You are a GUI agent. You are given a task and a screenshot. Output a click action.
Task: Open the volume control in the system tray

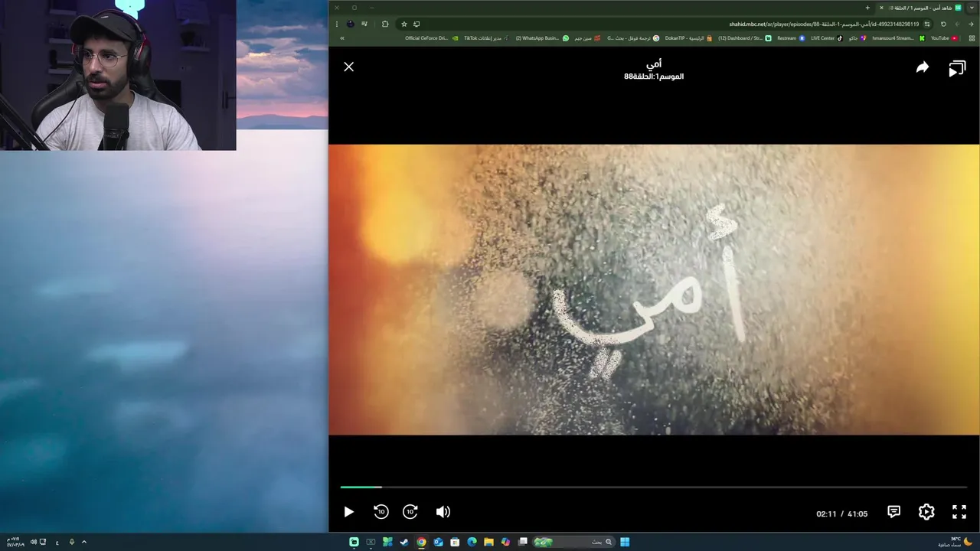pos(33,542)
